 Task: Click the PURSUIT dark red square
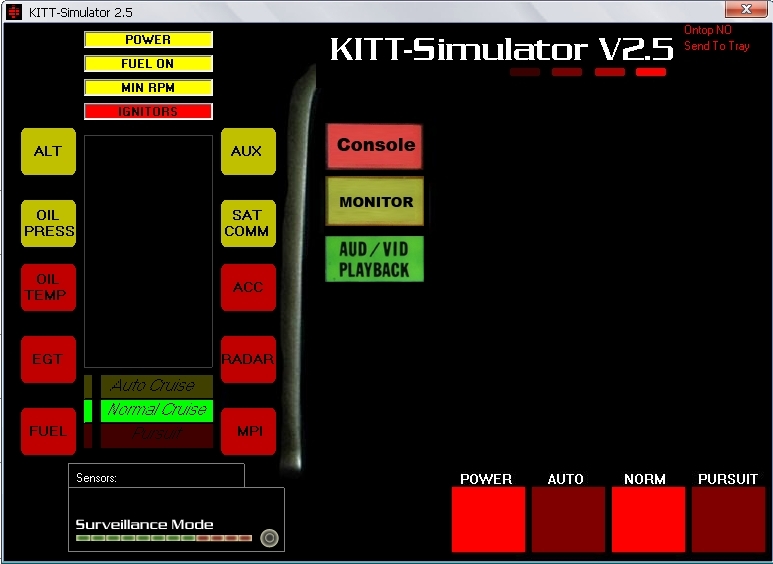click(x=729, y=519)
